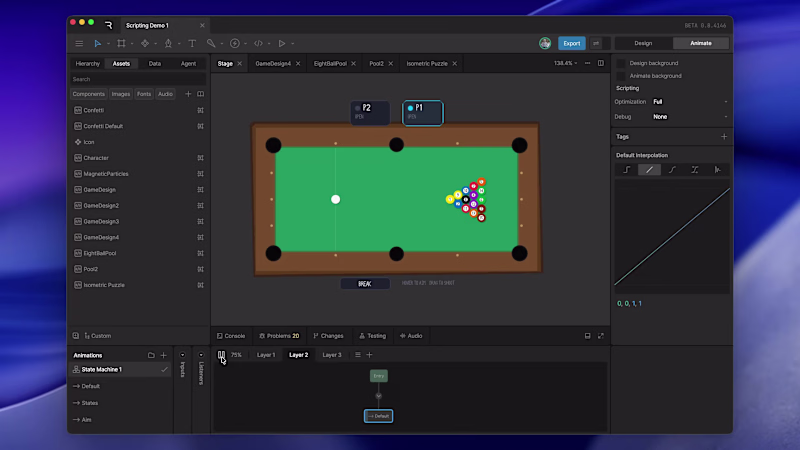Create new animation folder

[151, 355]
